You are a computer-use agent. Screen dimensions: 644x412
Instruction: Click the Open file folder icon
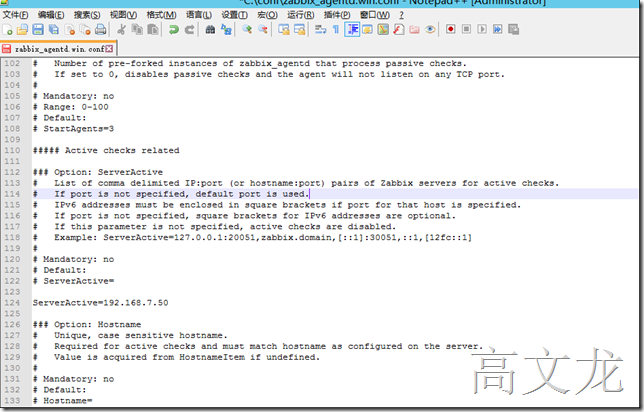tap(23, 30)
